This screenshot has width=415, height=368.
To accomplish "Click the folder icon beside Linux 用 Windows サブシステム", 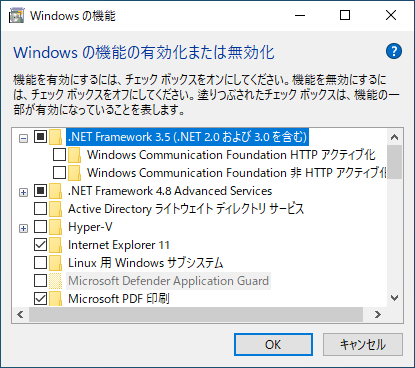I will click(55, 263).
